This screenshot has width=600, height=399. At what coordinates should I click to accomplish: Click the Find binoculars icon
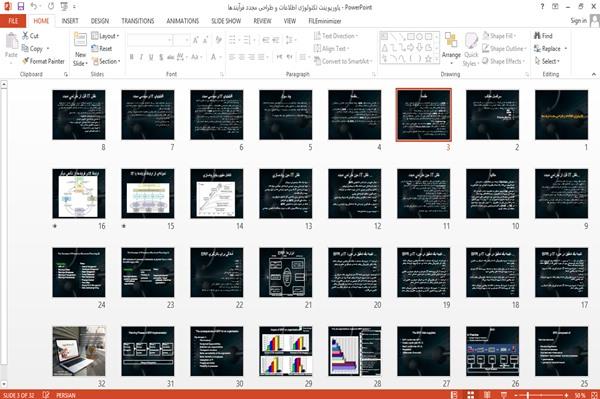(x=537, y=36)
